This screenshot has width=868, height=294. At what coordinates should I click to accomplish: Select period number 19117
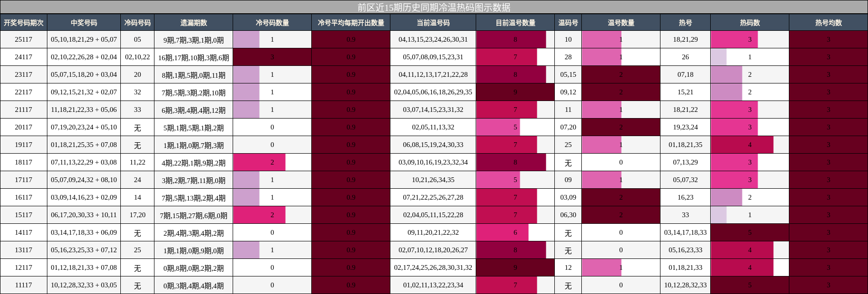(x=24, y=145)
